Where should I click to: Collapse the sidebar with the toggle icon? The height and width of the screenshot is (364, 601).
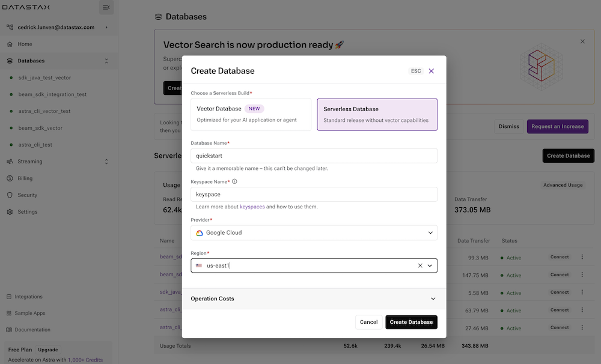click(x=106, y=7)
